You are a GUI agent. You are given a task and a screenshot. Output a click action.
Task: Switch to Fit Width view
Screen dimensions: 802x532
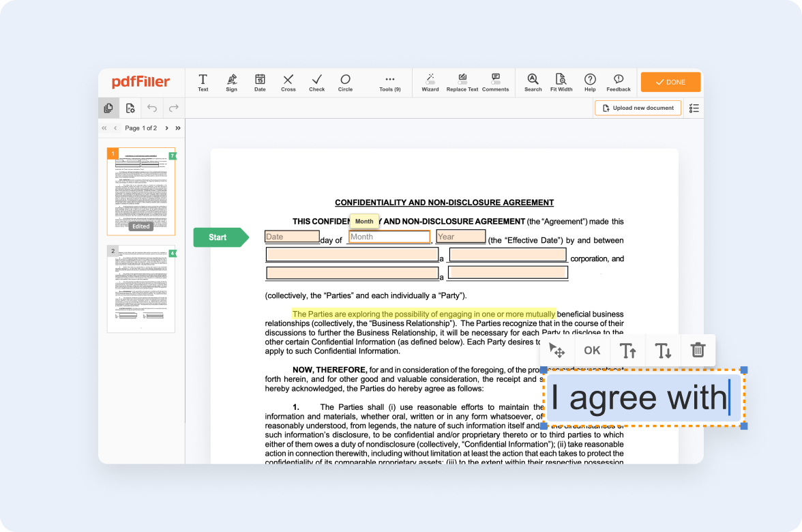click(561, 82)
